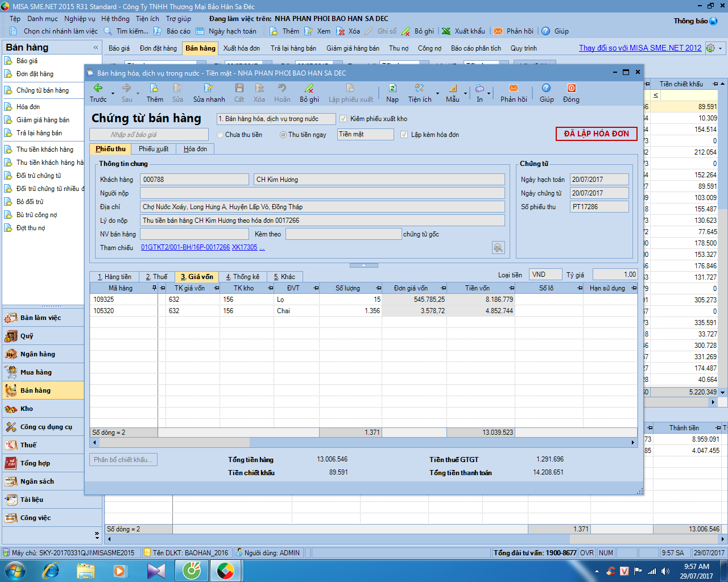This screenshot has height=582, width=728.
Task: Click the reference search magnifier button
Action: tap(498, 247)
